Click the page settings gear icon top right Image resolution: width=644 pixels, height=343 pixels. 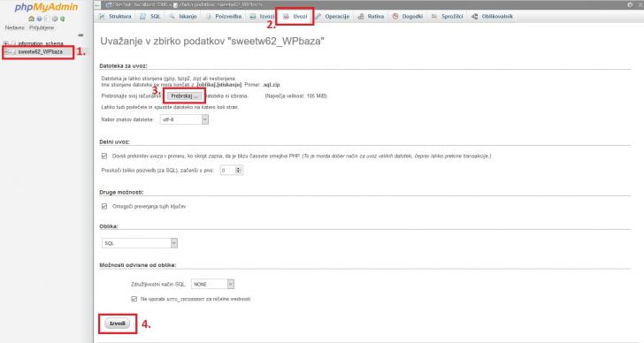point(630,5)
